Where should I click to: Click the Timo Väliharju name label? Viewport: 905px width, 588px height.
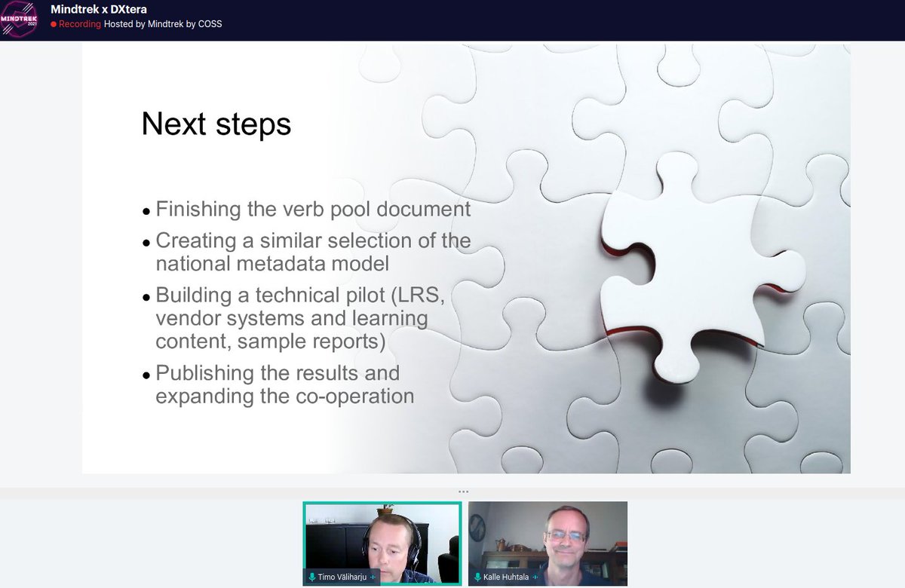(342, 577)
